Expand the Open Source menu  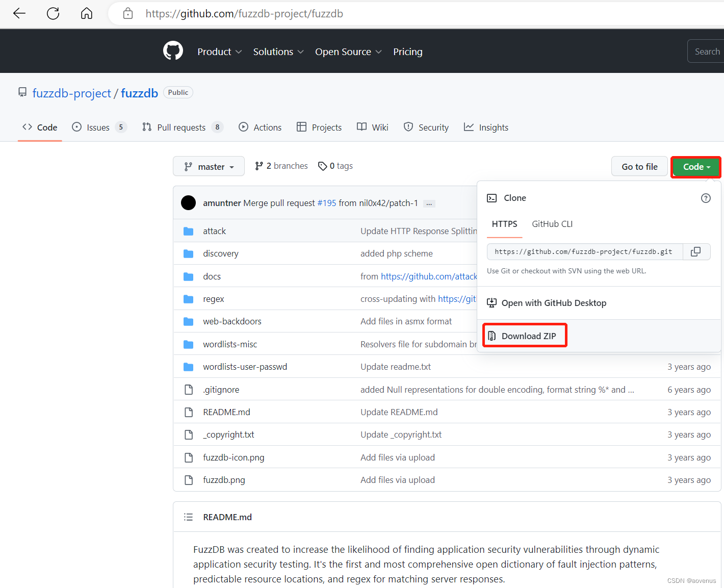coord(348,52)
